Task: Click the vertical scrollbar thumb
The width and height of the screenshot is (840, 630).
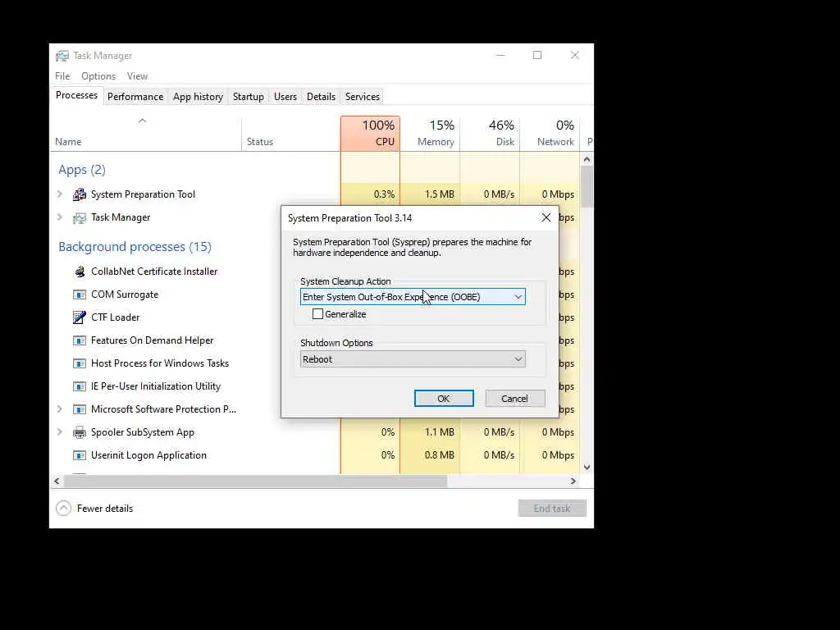Action: point(587,186)
